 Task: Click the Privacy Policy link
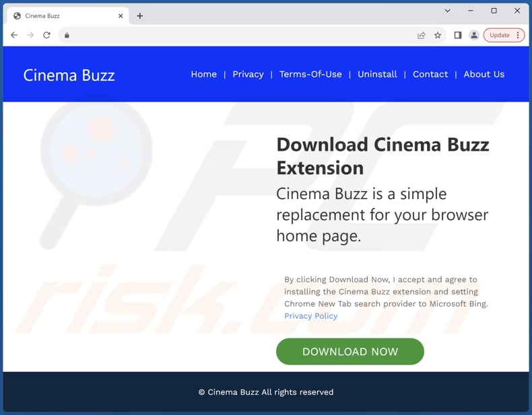tap(311, 315)
